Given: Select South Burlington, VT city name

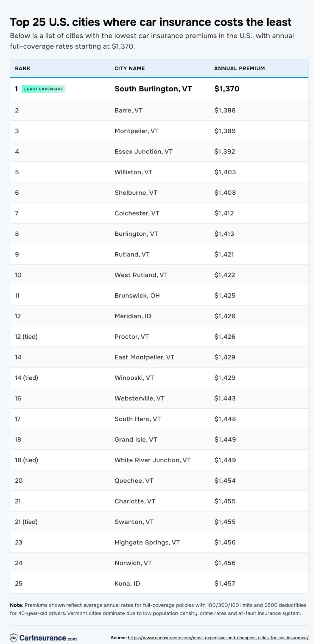Looking at the screenshot, I should pos(153,89).
